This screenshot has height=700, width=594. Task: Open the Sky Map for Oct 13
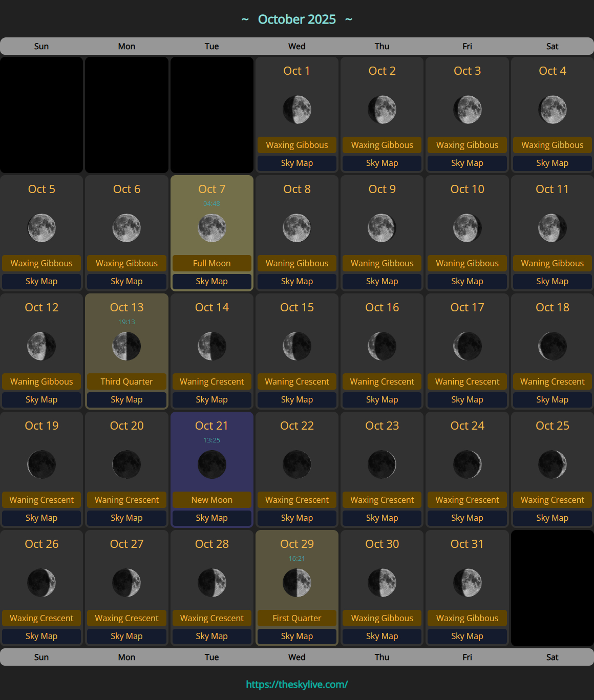126,399
